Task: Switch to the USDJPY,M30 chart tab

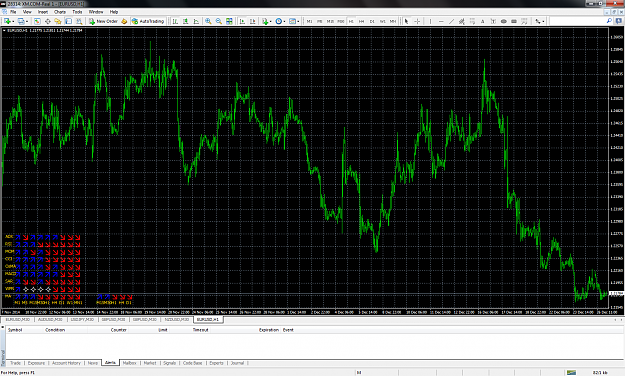Action: coord(82,320)
